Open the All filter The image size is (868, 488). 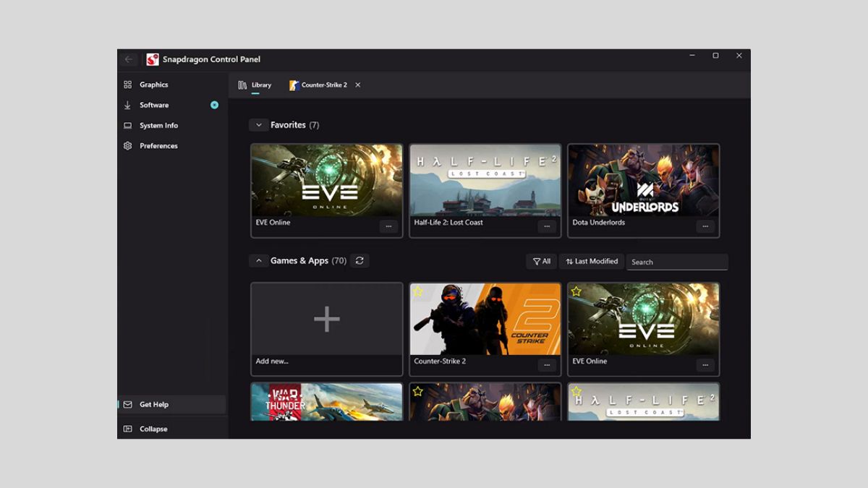click(x=540, y=261)
